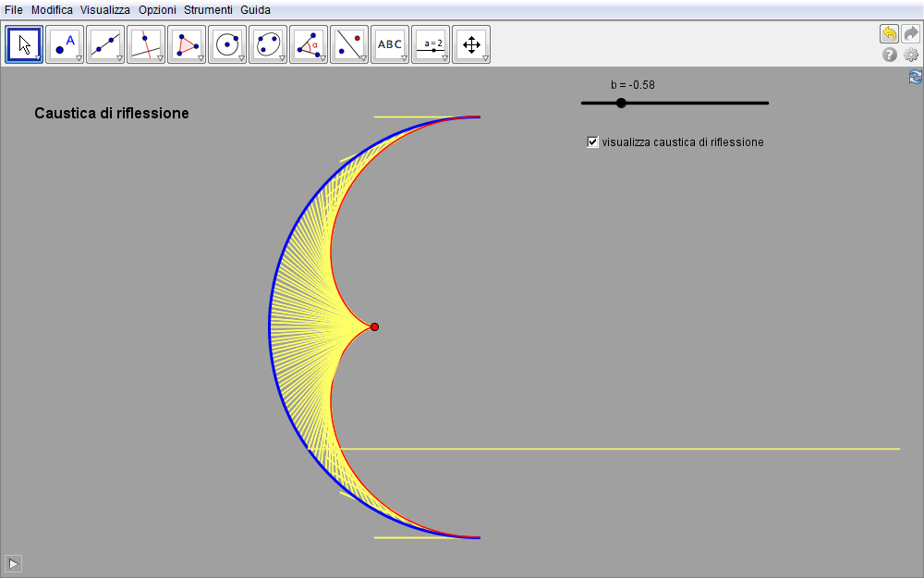Click the handle of slider b
924x578 pixels.
[621, 103]
